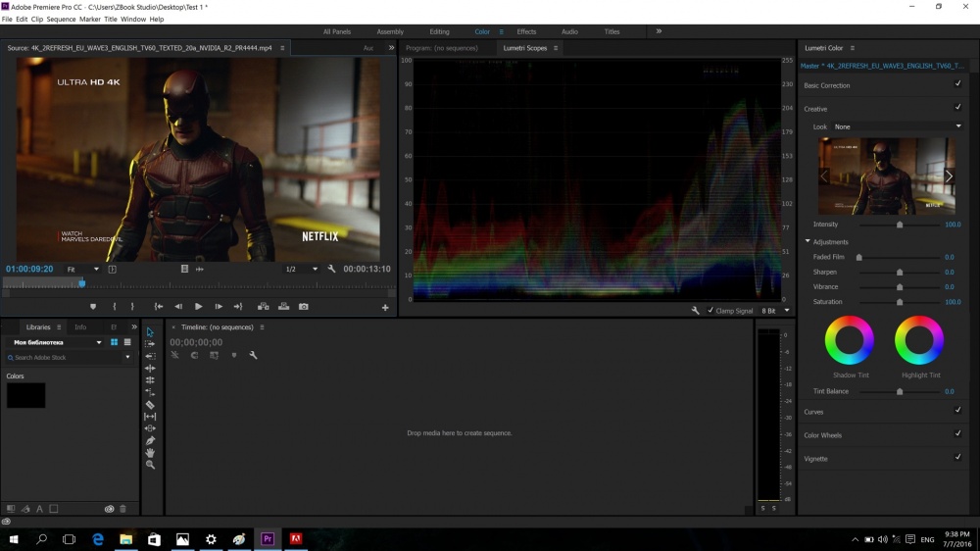Pick the Zoom tool in the tools panel
980x551 pixels.
[150, 465]
